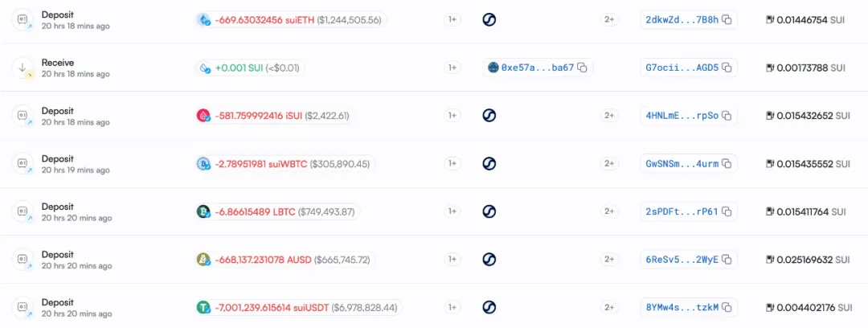Image resolution: width=868 pixels, height=328 pixels.
Task: Click the suiUSDT token icon
Action: 203,307
